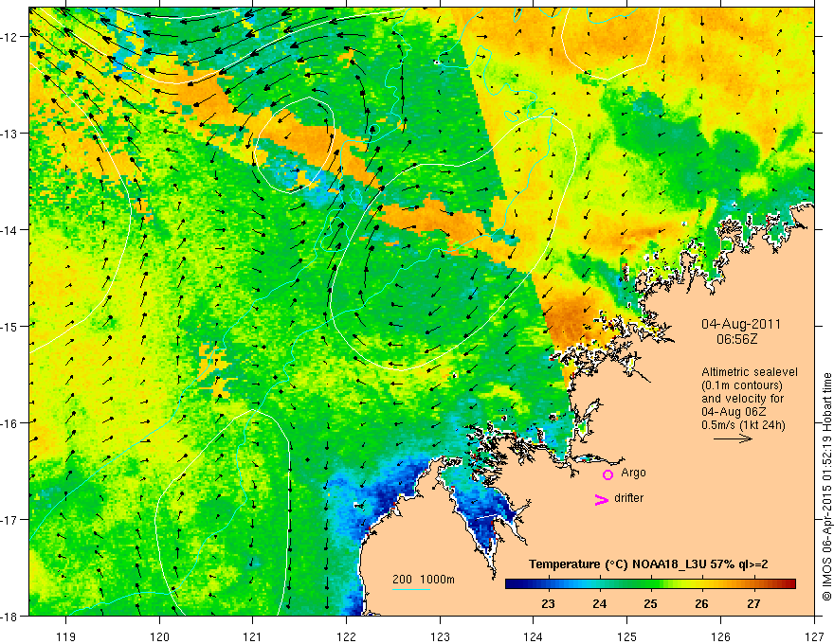Viewport: 834px width, 644px height.
Task: Click the 0.5m/s velocity scale arrow
Action: [x=733, y=438]
